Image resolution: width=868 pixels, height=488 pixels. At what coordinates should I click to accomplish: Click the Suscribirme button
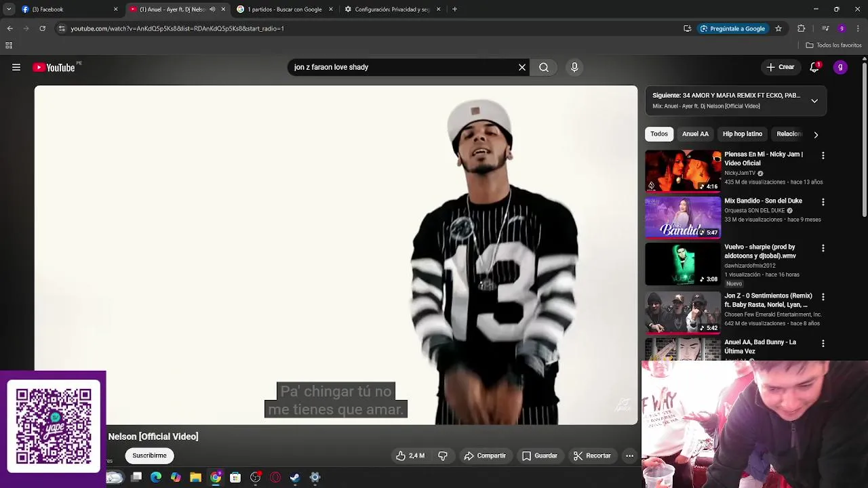(x=149, y=456)
